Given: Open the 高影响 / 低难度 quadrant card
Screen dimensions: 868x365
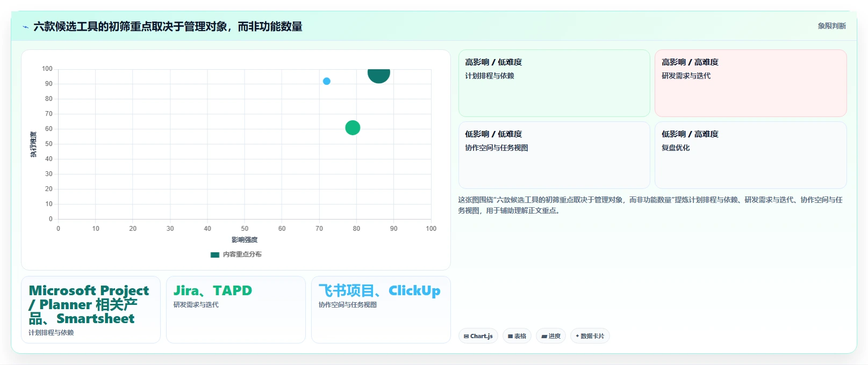Looking at the screenshot, I should coord(554,83).
